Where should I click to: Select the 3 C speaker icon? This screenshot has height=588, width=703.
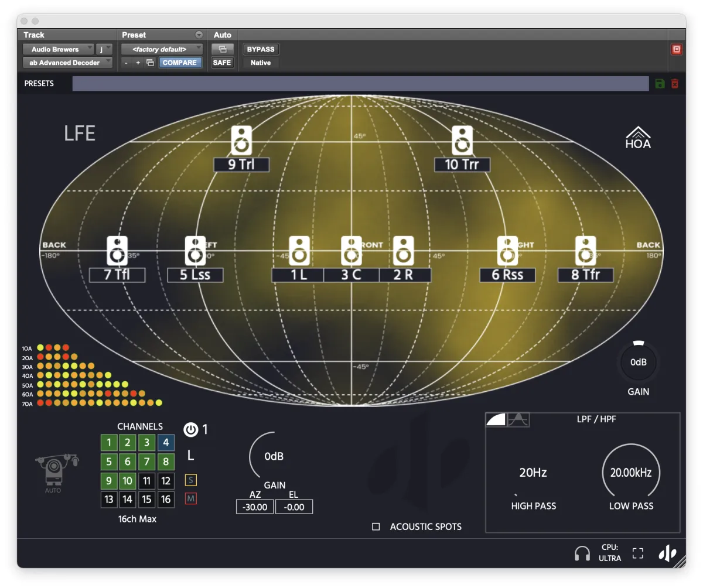click(x=351, y=251)
